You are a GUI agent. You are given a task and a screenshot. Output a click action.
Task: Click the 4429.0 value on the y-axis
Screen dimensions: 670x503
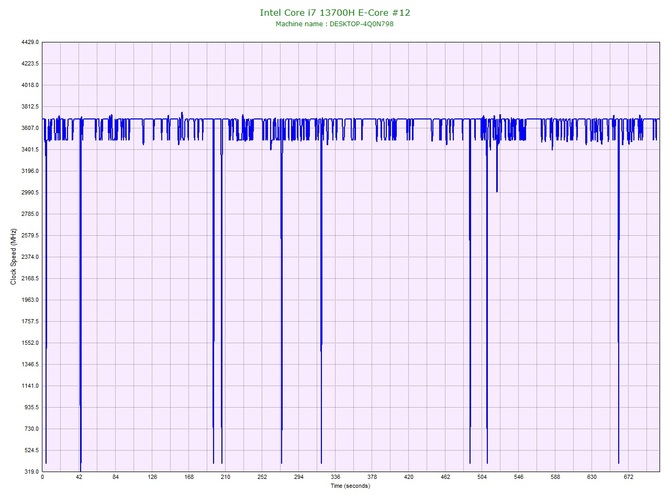pos(30,42)
